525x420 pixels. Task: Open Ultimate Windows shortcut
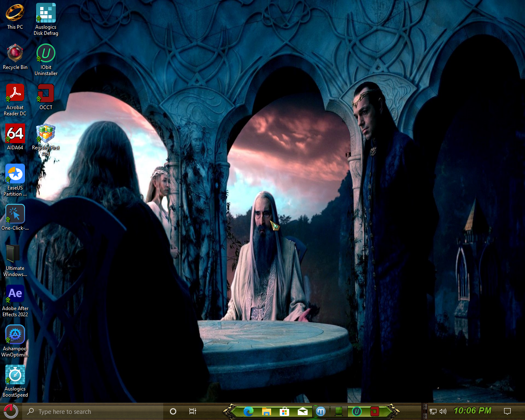(15, 260)
